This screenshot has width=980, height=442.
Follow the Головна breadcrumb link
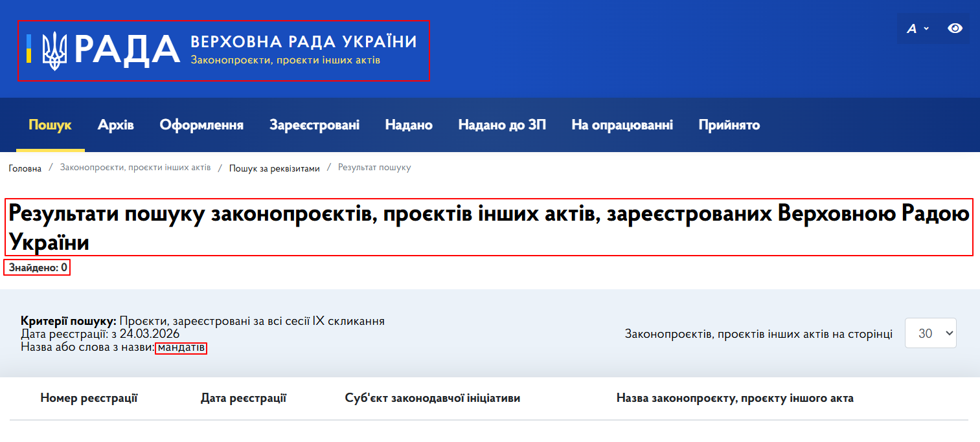pos(25,168)
